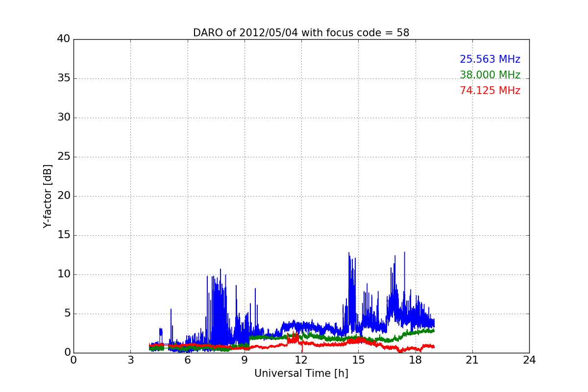Click y-axis tick label '15'

point(64,235)
